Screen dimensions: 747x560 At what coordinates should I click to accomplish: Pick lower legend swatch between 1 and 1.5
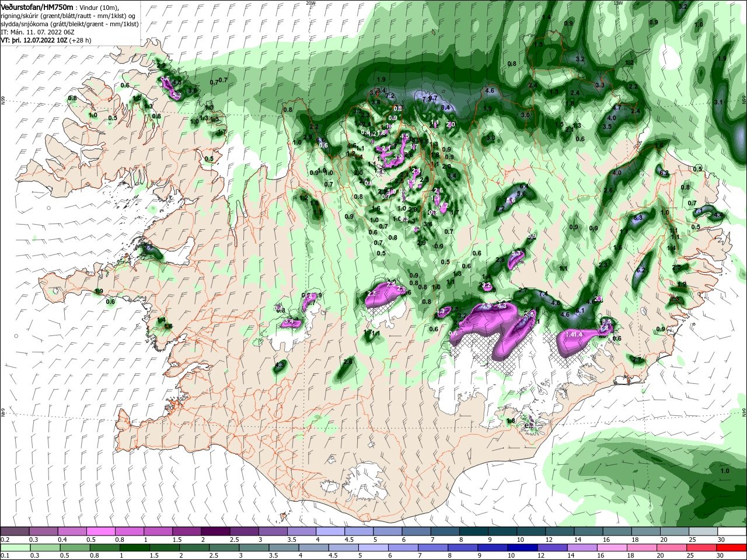pyautogui.click(x=134, y=547)
